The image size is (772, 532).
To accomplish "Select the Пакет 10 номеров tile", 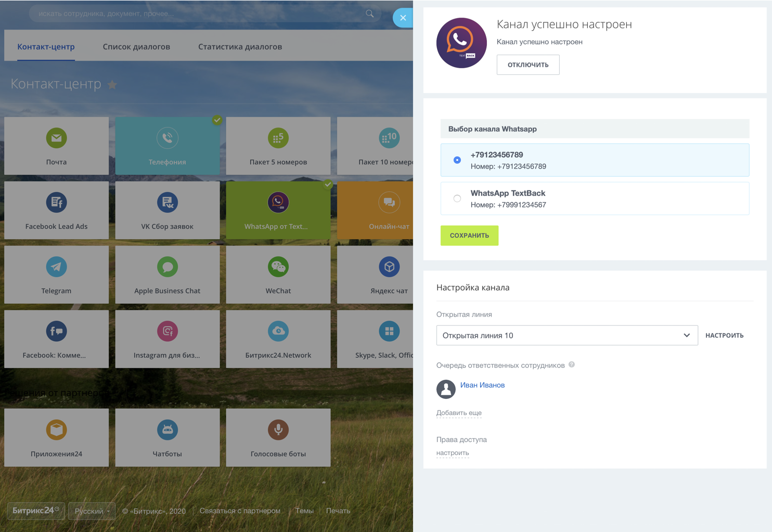I will (375, 146).
